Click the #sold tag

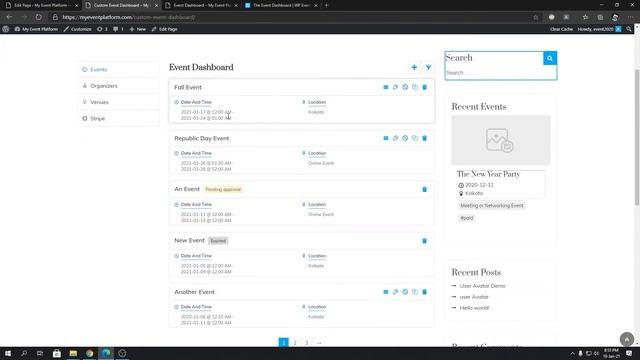point(467,218)
